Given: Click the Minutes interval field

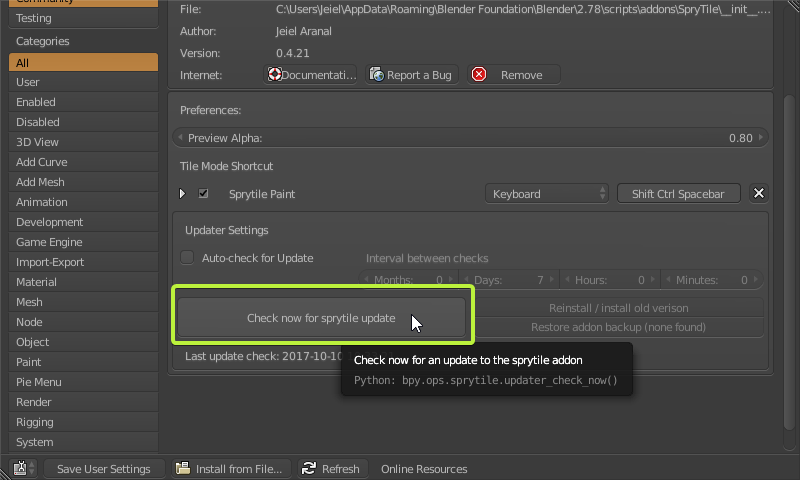Looking at the screenshot, I should [712, 280].
